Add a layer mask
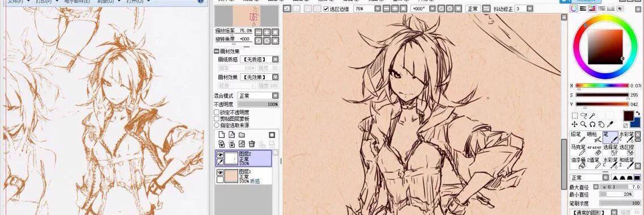Image resolution: width=644 pixels, height=215 pixels. [x=272, y=135]
